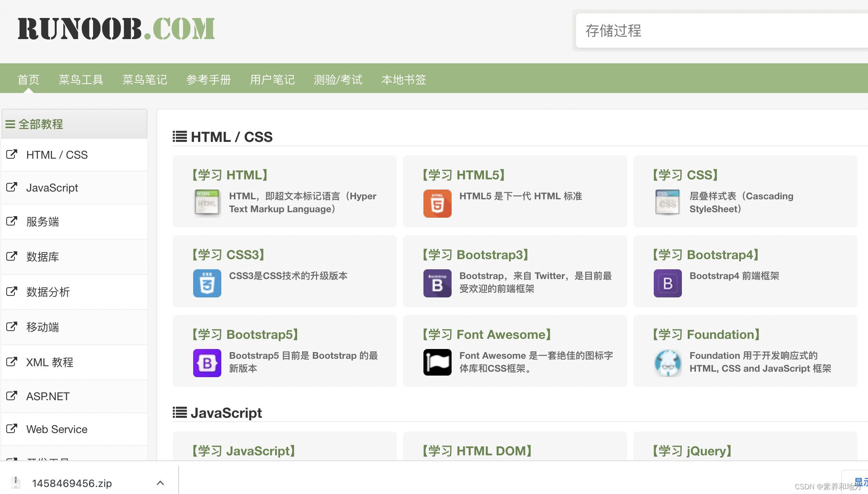Image resolution: width=868 pixels, height=494 pixels.
Task: Expand the 1458469456.zip download options chevron
Action: 160,483
